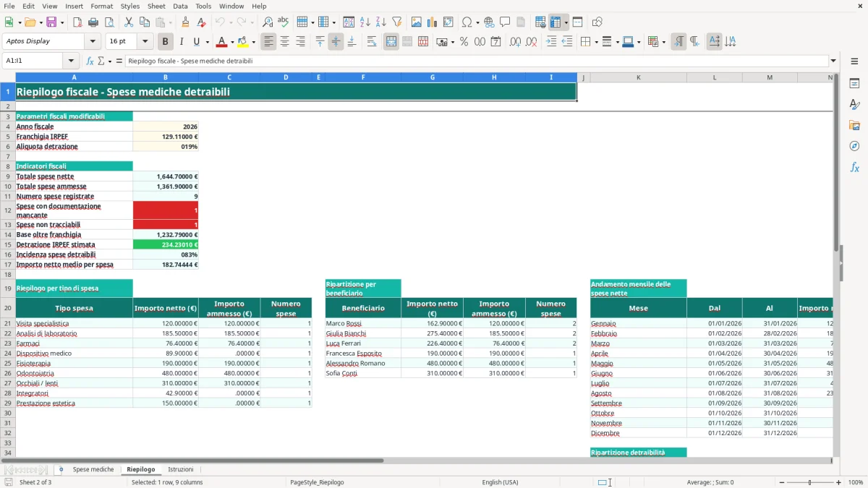Save the document with the Save icon
This screenshot has height=488, width=868.
(51, 22)
